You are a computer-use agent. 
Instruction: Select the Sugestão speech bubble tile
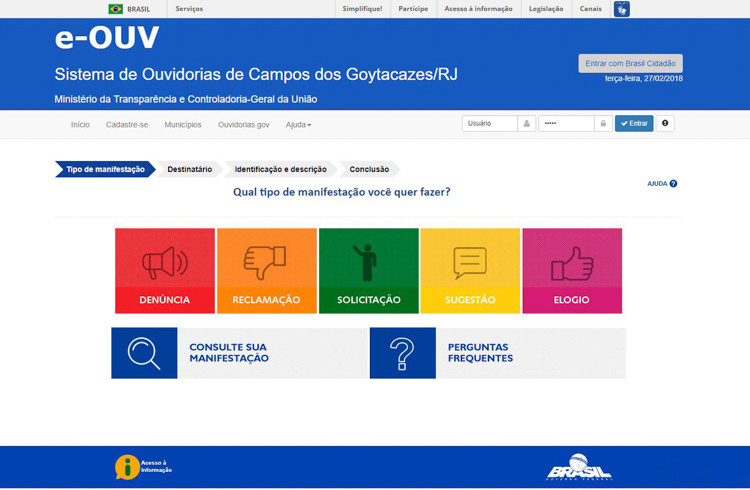(470, 271)
